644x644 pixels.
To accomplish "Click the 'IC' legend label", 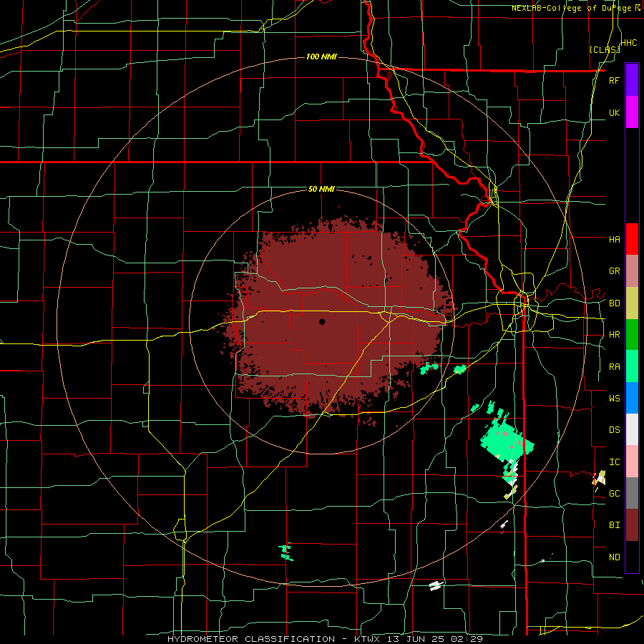I will click(614, 462).
